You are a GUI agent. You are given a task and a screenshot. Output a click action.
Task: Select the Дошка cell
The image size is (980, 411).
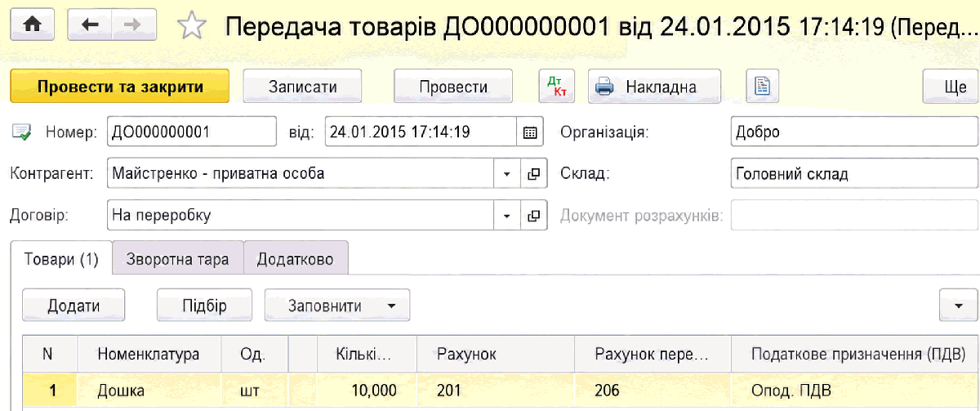(x=149, y=390)
